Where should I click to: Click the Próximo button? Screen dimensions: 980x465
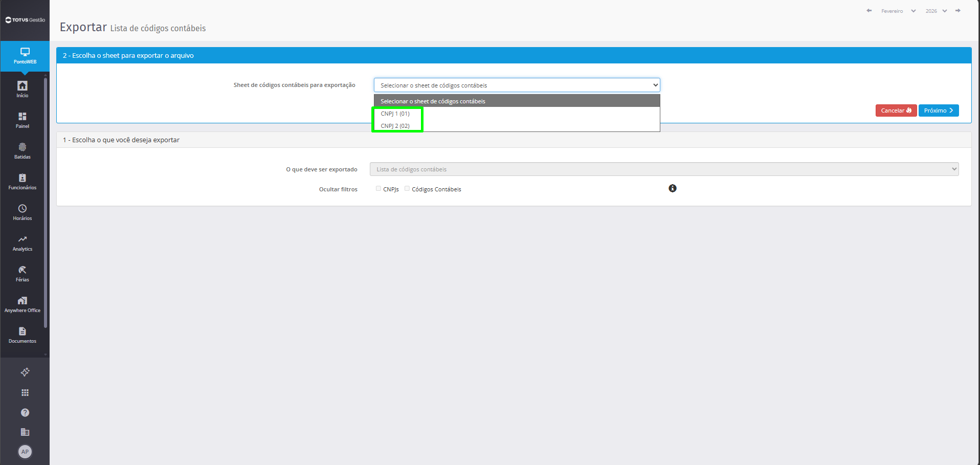(x=938, y=110)
